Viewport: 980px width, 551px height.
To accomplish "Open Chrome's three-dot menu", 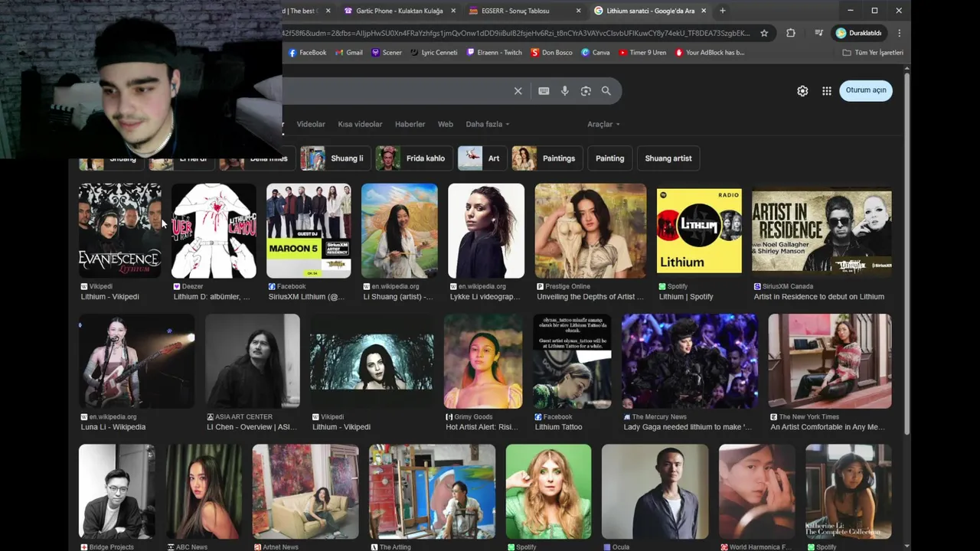I will pyautogui.click(x=899, y=33).
